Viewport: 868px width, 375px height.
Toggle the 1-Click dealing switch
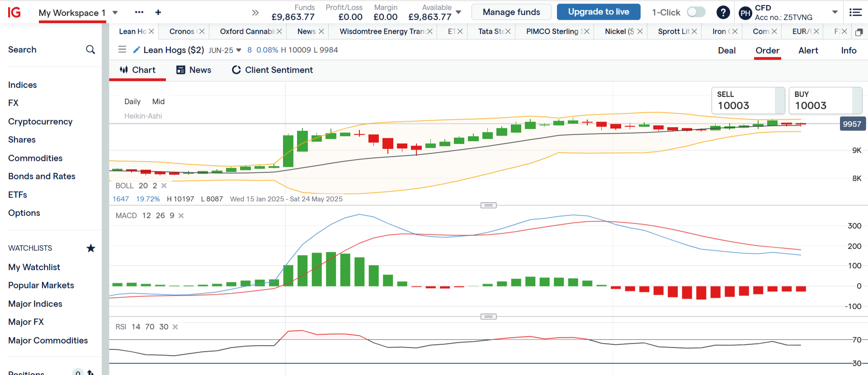(696, 12)
